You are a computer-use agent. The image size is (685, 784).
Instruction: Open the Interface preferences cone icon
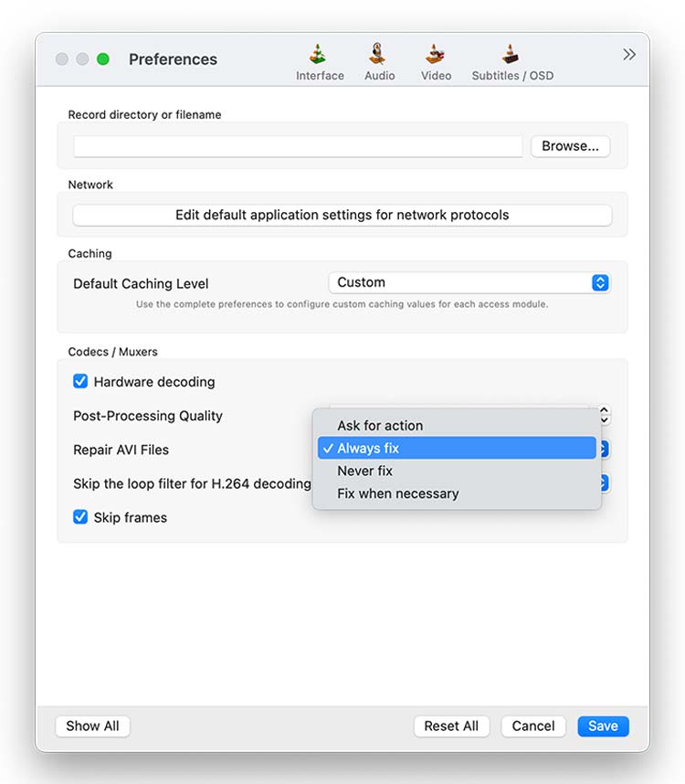pyautogui.click(x=319, y=55)
